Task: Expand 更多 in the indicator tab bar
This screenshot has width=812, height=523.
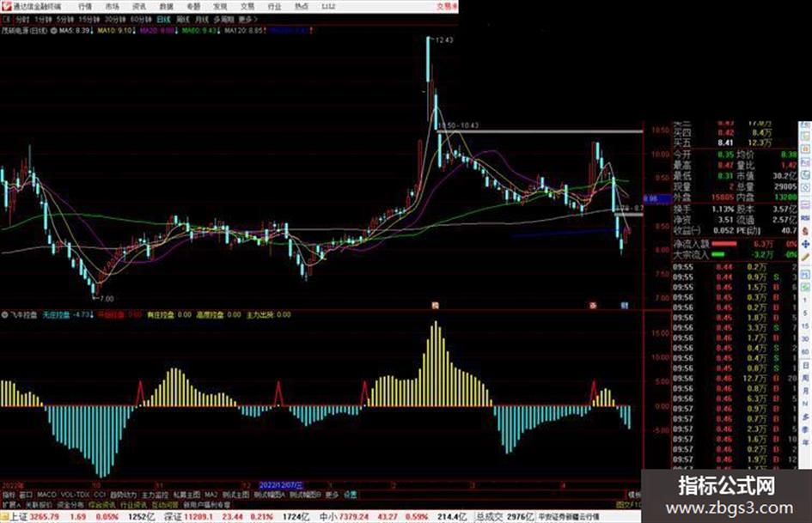Action: [332, 495]
